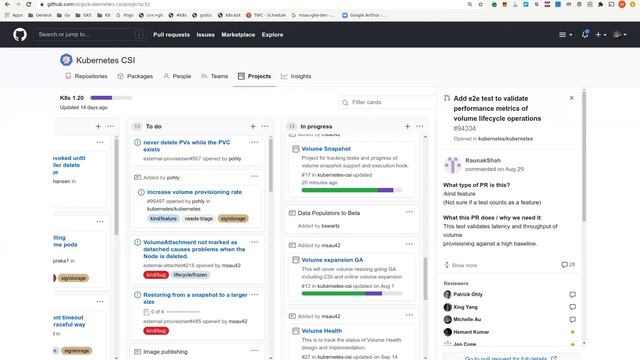Go to Issues in header
640x360 pixels.
[x=205, y=35]
